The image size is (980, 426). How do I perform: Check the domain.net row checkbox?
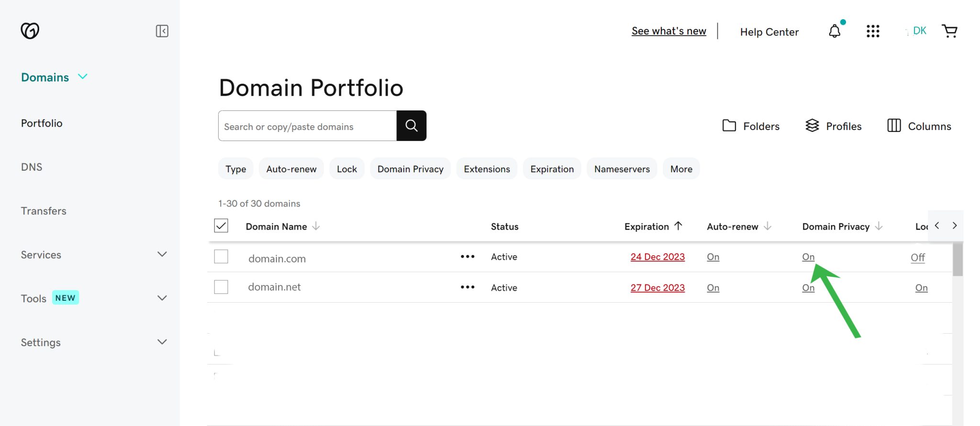click(x=221, y=287)
